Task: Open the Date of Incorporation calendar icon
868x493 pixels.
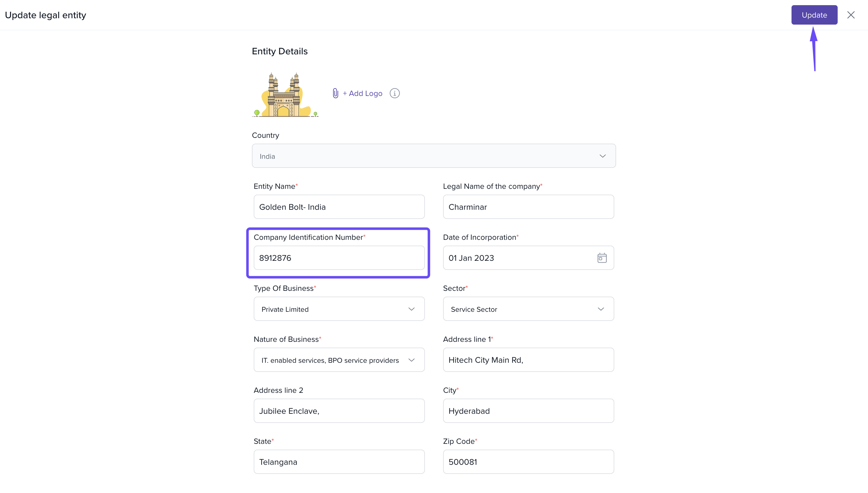Action: coord(602,258)
